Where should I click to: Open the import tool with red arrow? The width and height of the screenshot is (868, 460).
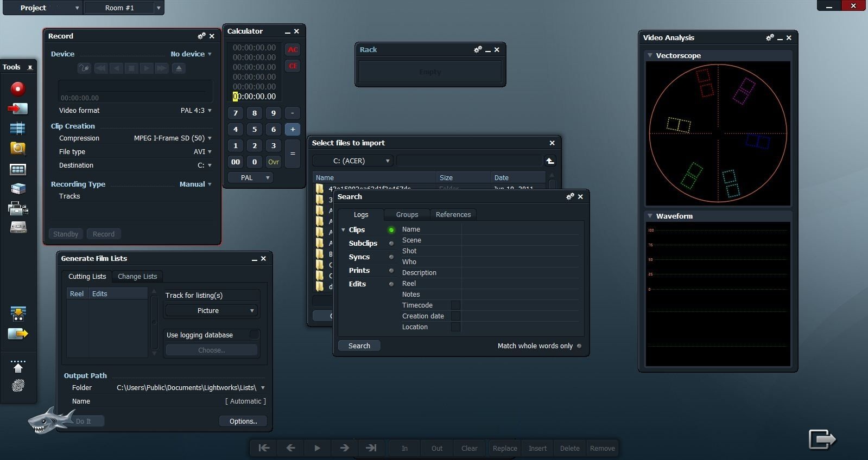click(18, 109)
